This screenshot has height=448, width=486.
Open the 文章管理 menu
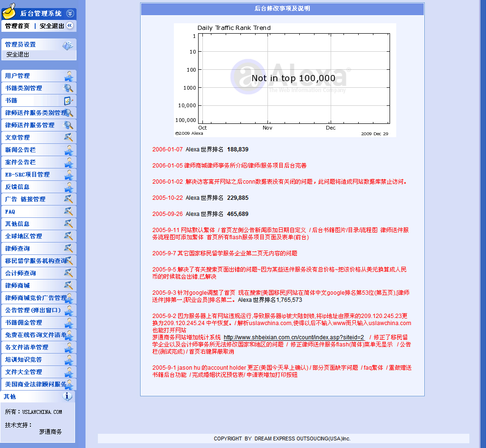[39, 138]
